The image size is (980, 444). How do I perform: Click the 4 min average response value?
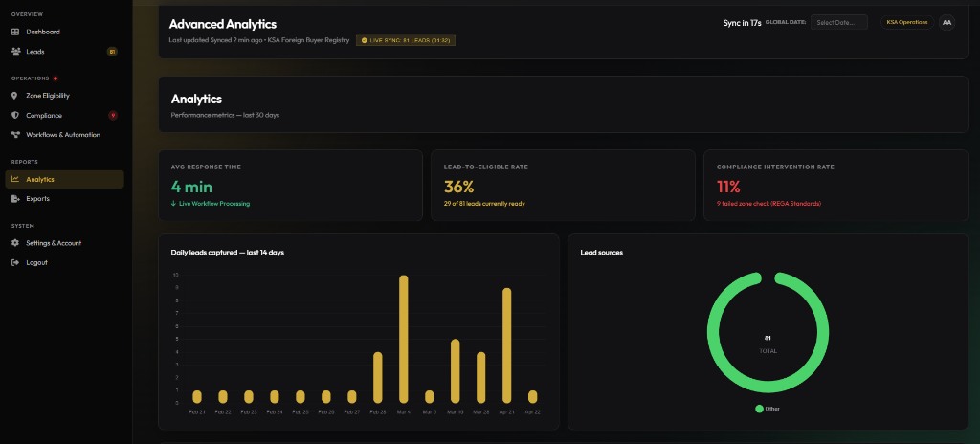click(191, 187)
